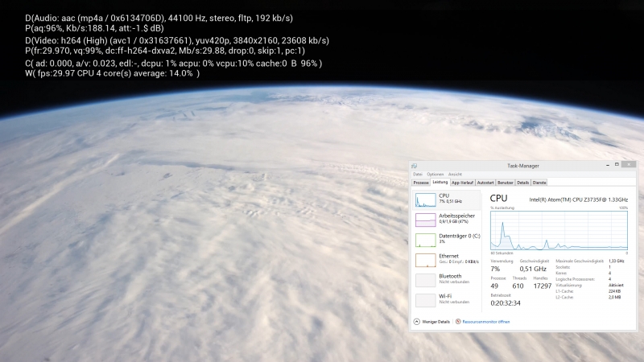Viewport: 644px width, 362px height.
Task: Open the Ansicht menu
Action: pos(455,175)
